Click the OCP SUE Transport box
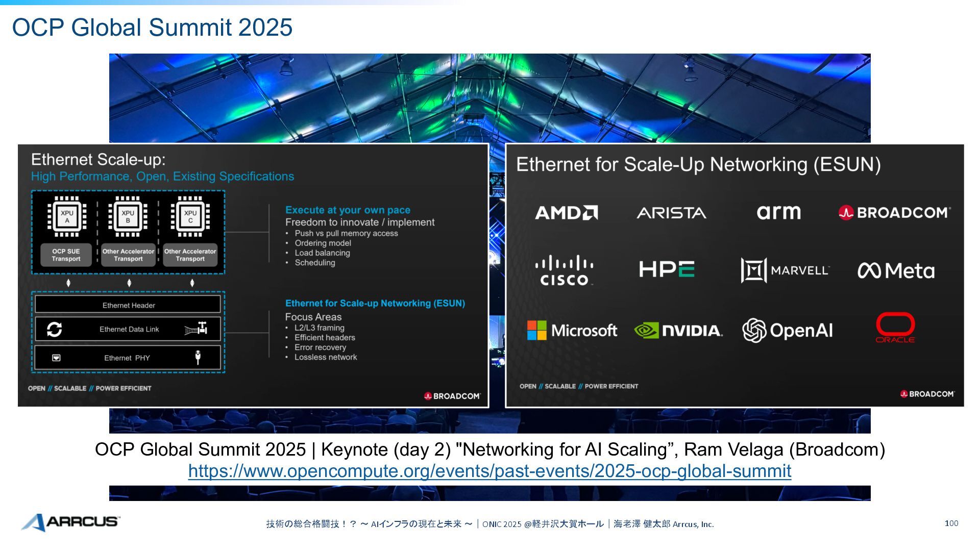 (x=66, y=255)
